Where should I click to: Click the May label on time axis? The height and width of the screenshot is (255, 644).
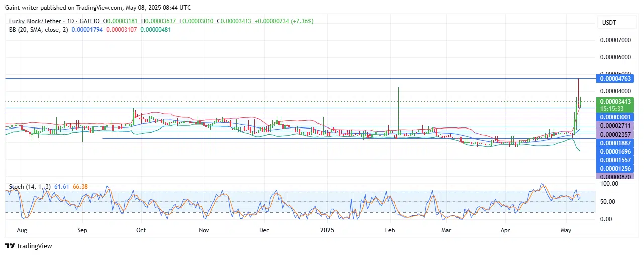click(x=566, y=230)
